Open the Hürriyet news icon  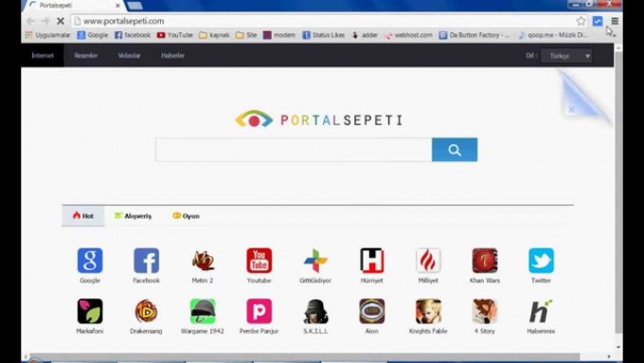tap(371, 261)
